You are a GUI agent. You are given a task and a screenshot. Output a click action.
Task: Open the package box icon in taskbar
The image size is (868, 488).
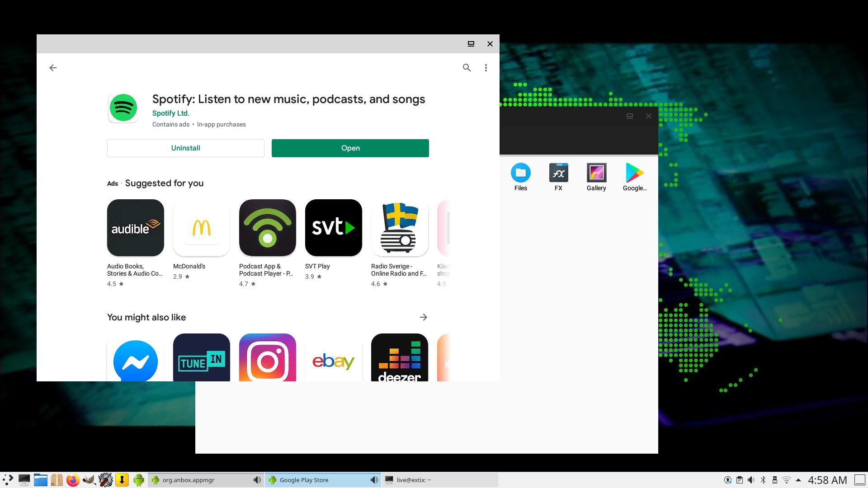(x=57, y=480)
